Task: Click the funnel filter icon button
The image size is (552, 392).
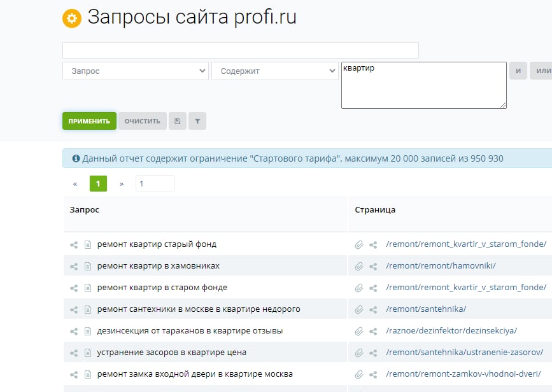Action: pos(197,121)
